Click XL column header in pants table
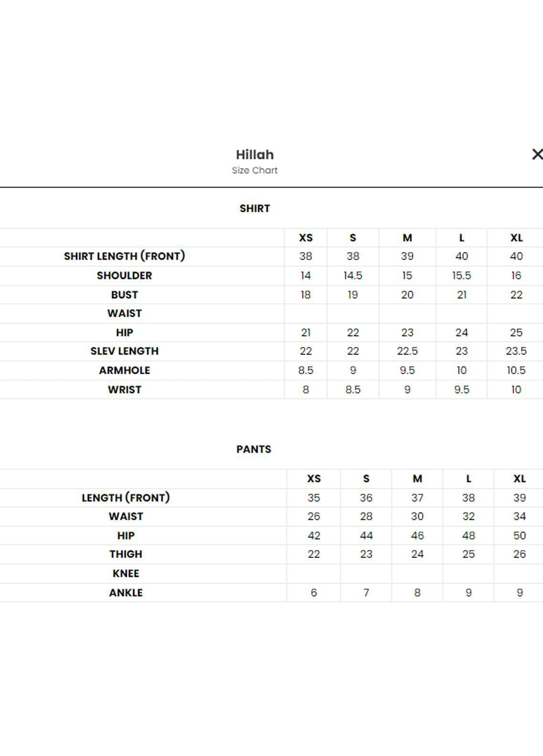The image size is (543, 756). click(x=519, y=479)
